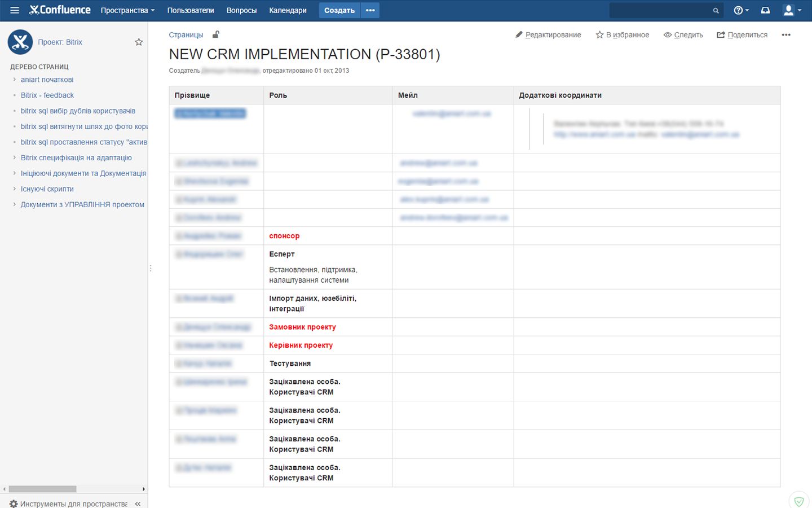Viewport: 812px width, 508px height.
Task: Expand Документи з УПРАВЛІННЯ проектом node
Action: coord(14,204)
